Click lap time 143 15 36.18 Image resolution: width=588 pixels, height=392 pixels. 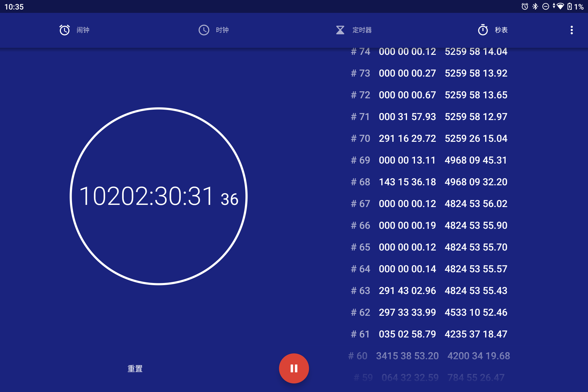click(407, 182)
